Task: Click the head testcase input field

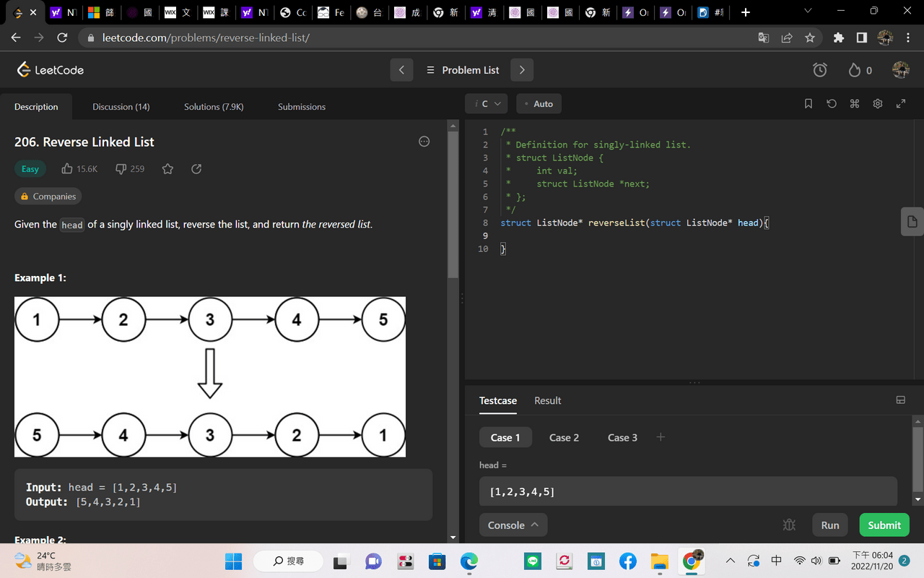Action: 688,492
